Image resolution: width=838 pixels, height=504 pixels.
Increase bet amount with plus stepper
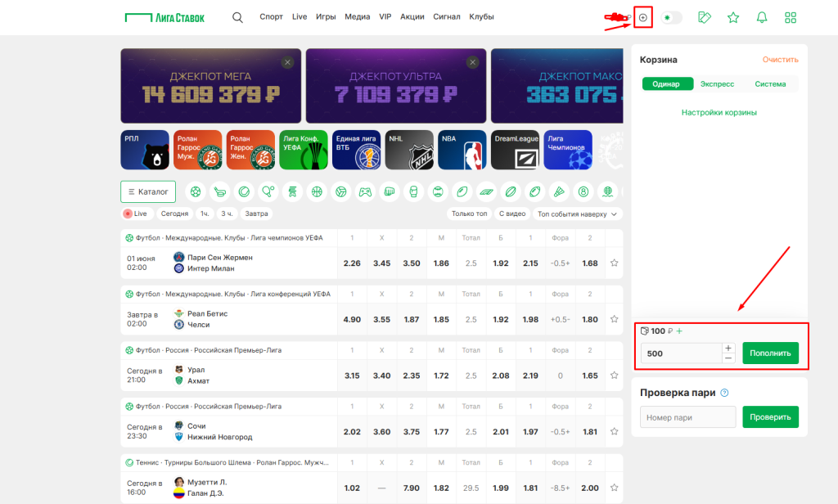pyautogui.click(x=728, y=348)
